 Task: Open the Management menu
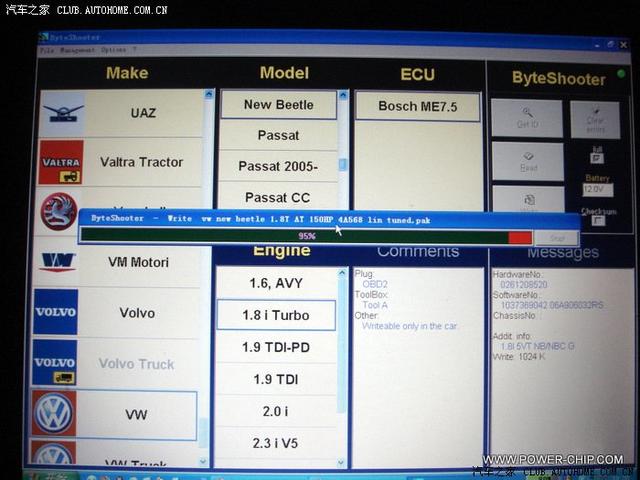77,50
